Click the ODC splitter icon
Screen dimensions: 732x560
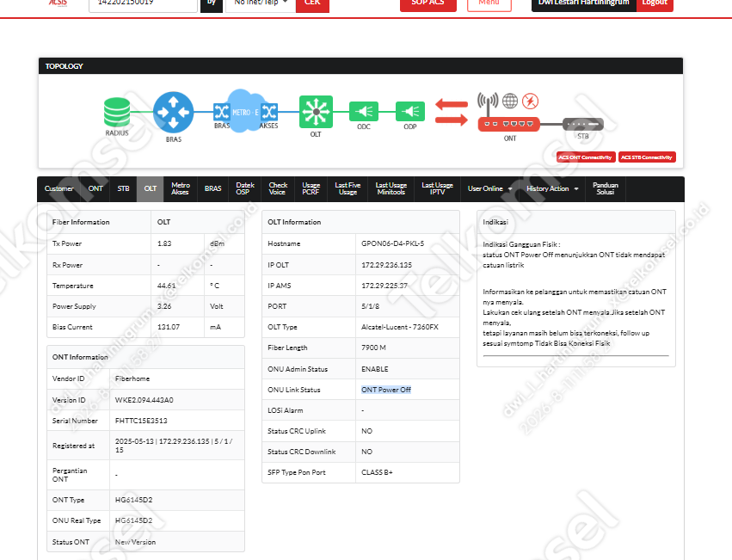click(364, 111)
